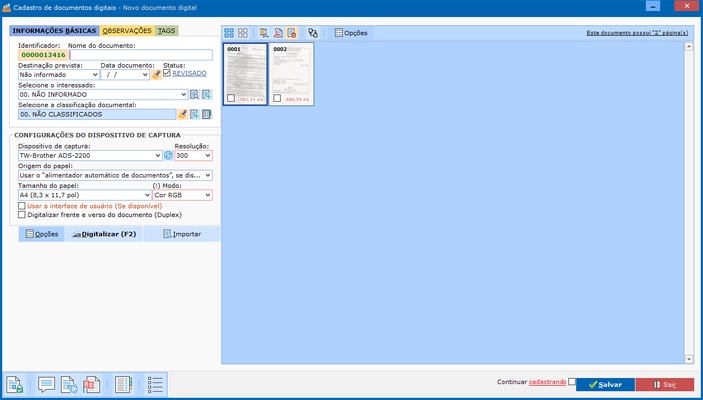The height and width of the screenshot is (400, 703).
Task: Expand the 'Selecione o interessado' dropdown
Action: (183, 95)
